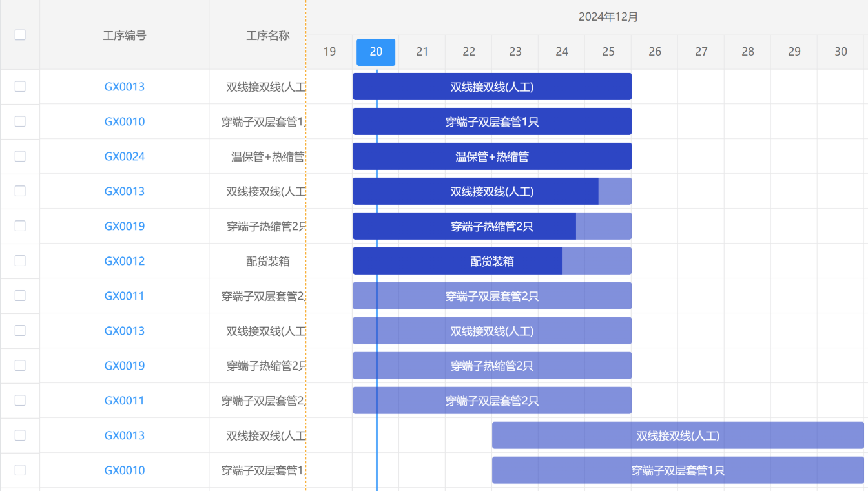Click the date 25 column header
This screenshot has height=491, width=868.
[608, 52]
